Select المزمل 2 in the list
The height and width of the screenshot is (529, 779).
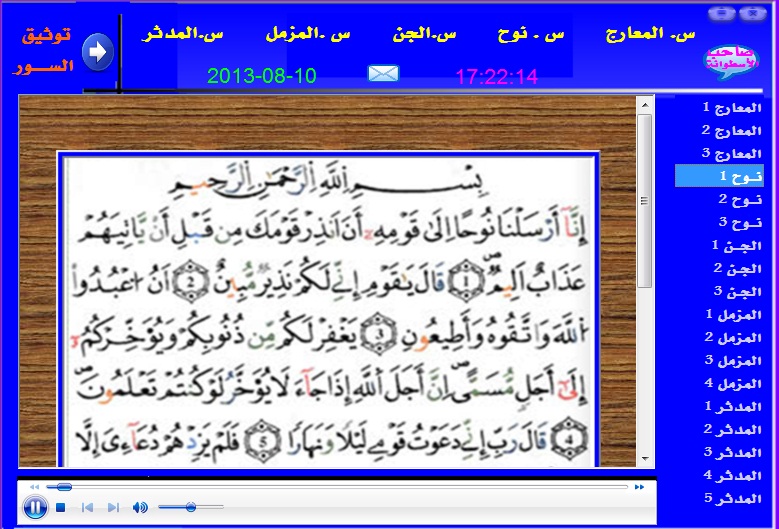733,337
